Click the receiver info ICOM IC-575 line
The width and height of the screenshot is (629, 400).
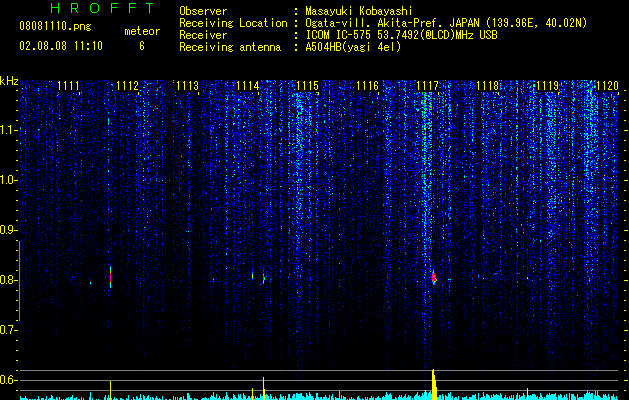401,35
